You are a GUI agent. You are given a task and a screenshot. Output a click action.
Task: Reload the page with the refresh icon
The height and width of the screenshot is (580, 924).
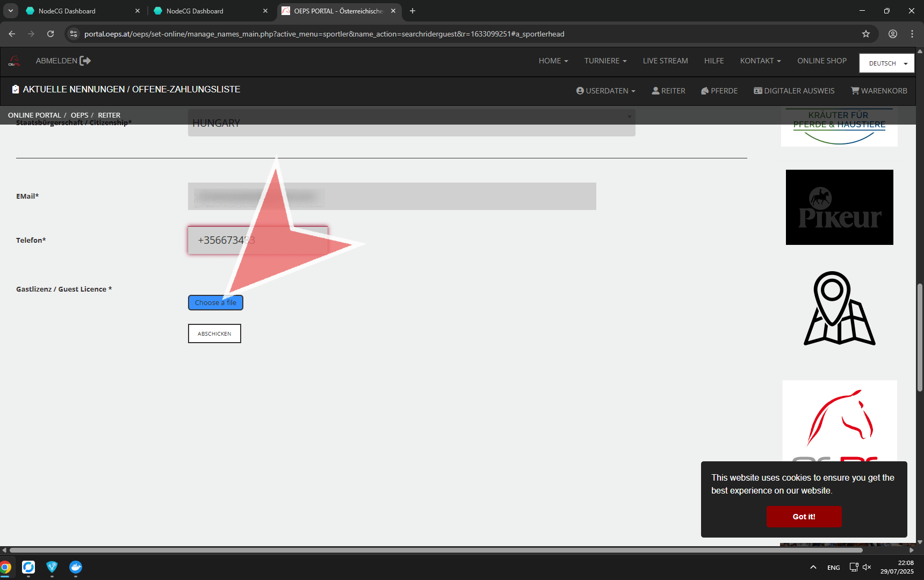[x=50, y=34]
